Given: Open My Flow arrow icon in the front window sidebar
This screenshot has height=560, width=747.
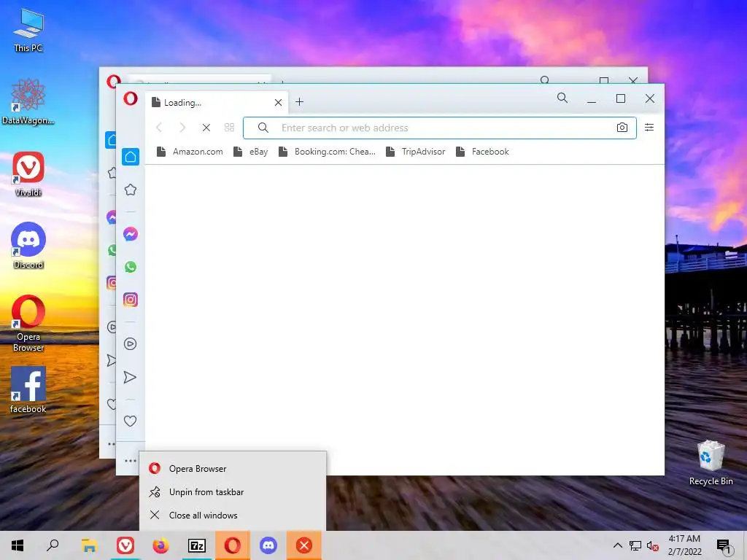Looking at the screenshot, I should pyautogui.click(x=130, y=377).
